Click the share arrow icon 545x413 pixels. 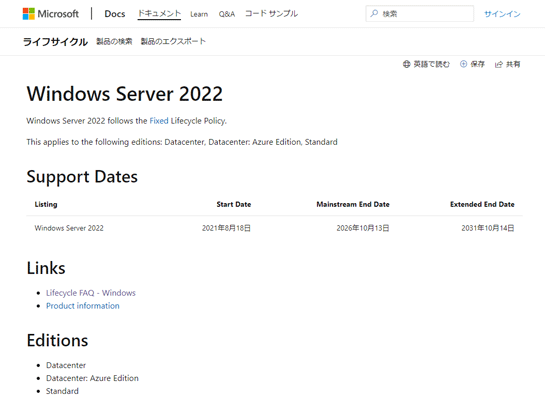pyautogui.click(x=499, y=64)
